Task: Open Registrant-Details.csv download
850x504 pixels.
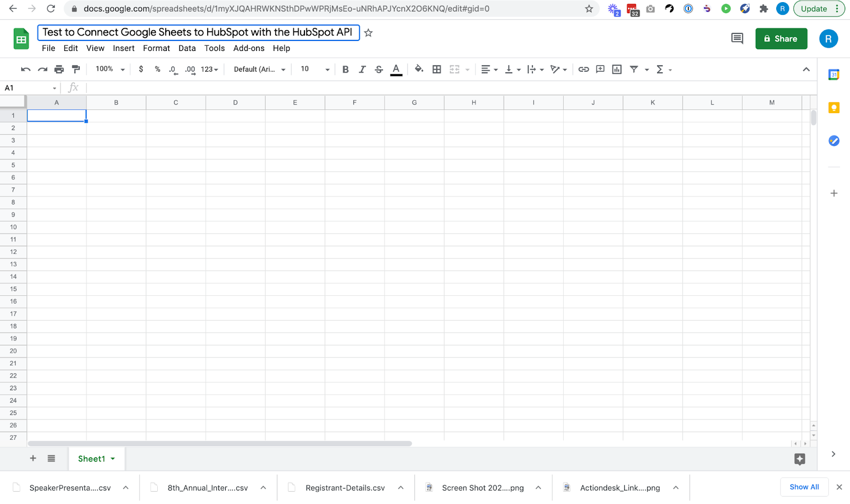Action: (x=345, y=488)
